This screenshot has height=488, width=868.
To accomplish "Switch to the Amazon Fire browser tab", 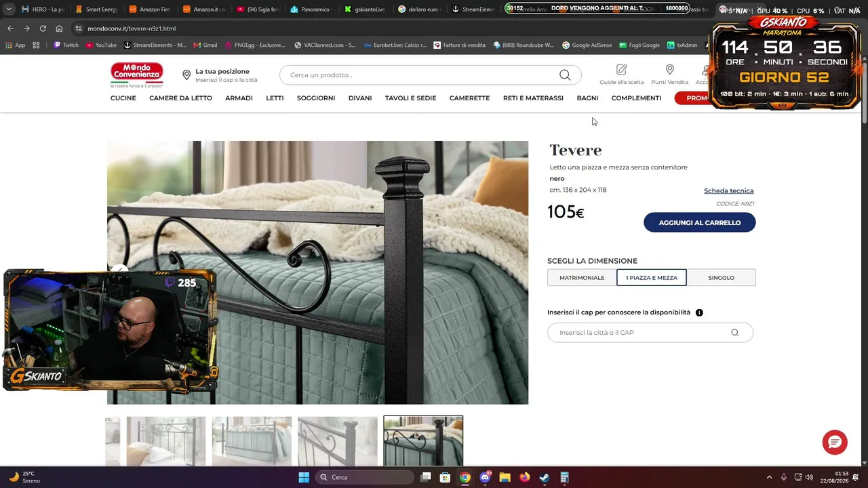I will click(149, 9).
